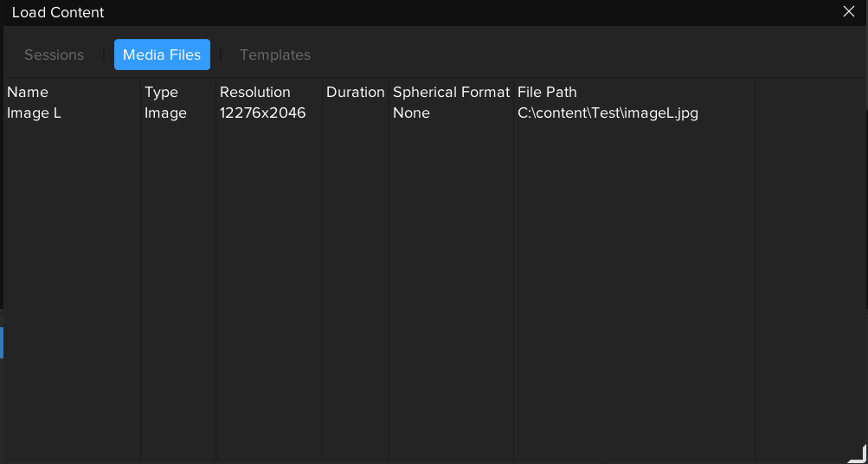Screen dimensions: 868x464
Task: Select the Media Files tab
Action: (162, 55)
